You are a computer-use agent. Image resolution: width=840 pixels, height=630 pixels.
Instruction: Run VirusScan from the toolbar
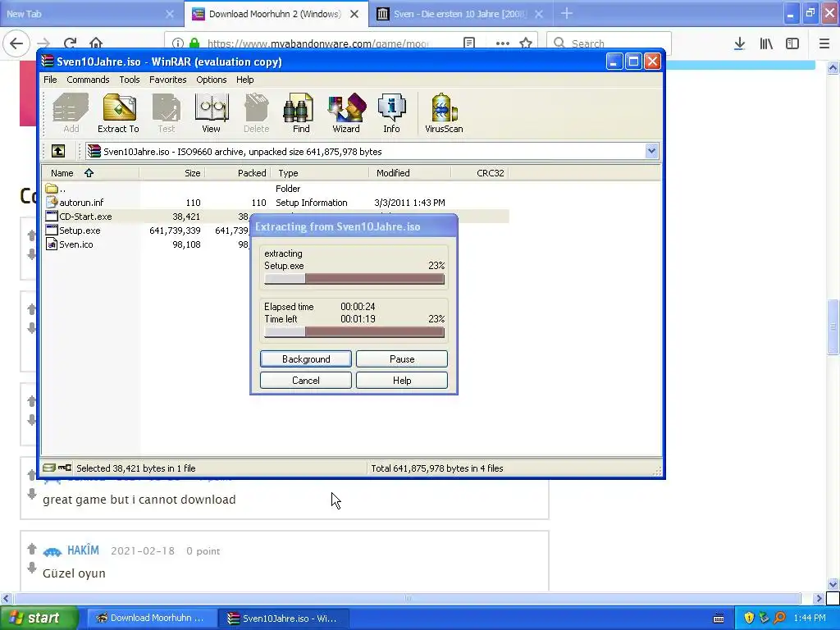[444, 113]
